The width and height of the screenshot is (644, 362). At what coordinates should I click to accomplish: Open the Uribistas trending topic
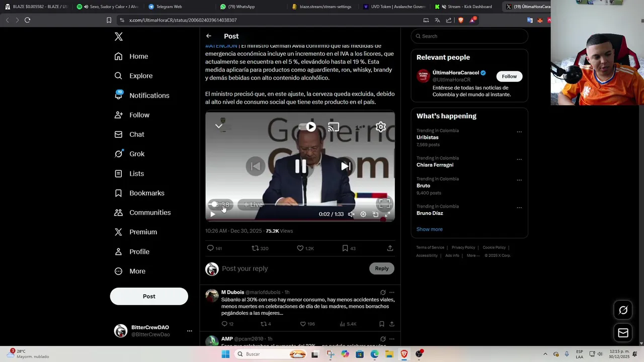pyautogui.click(x=428, y=137)
